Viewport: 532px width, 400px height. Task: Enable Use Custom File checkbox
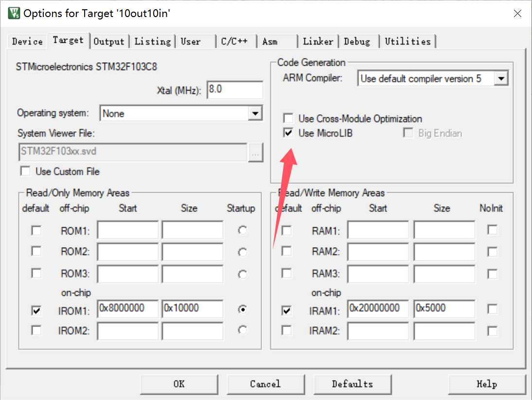tap(25, 171)
